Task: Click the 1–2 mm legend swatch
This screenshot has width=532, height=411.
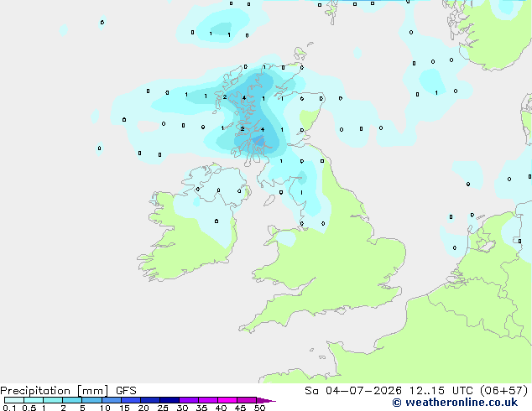Action: [x=53, y=400]
